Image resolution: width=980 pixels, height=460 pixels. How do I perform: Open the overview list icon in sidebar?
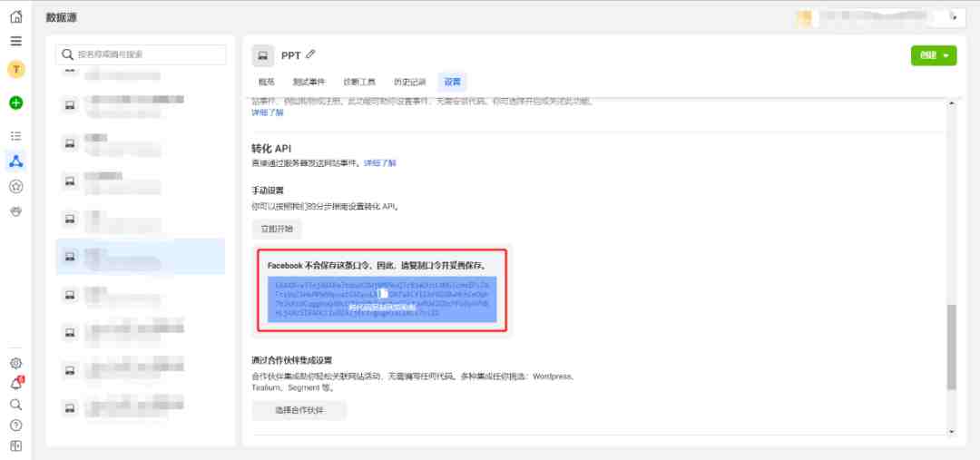(x=16, y=135)
